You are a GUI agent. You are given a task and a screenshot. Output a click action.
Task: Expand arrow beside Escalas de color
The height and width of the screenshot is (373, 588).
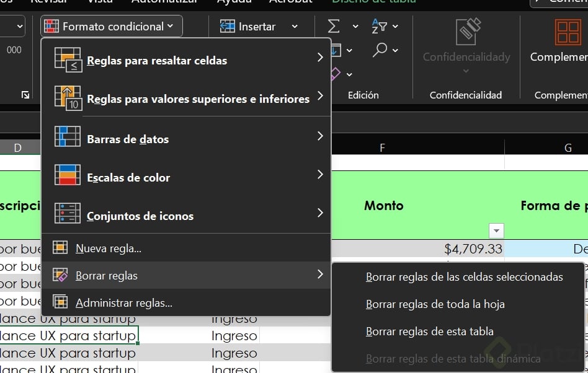click(x=320, y=174)
